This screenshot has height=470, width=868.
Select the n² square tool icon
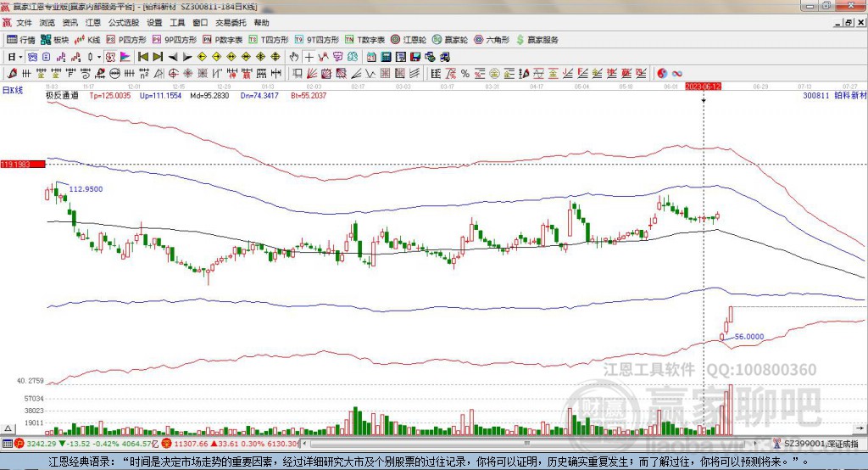tap(144, 73)
